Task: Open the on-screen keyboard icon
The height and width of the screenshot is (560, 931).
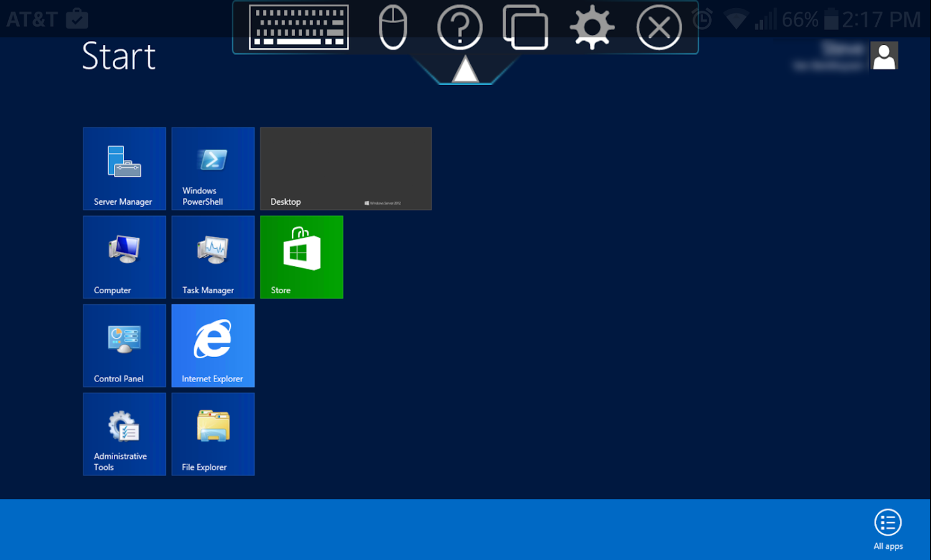Action: click(x=299, y=27)
